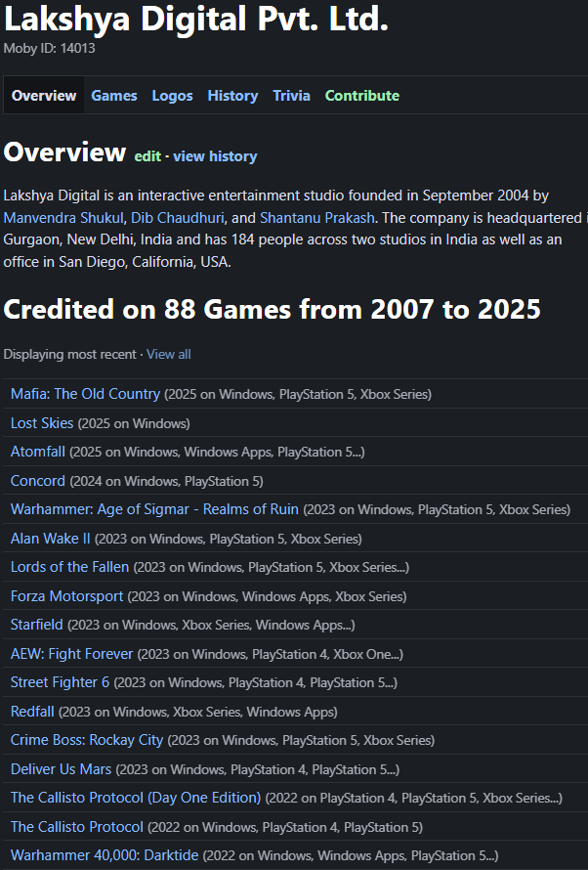Screen dimensions: 588x870
Task: Open Lords of the Fallen link
Action: [x=69, y=567]
